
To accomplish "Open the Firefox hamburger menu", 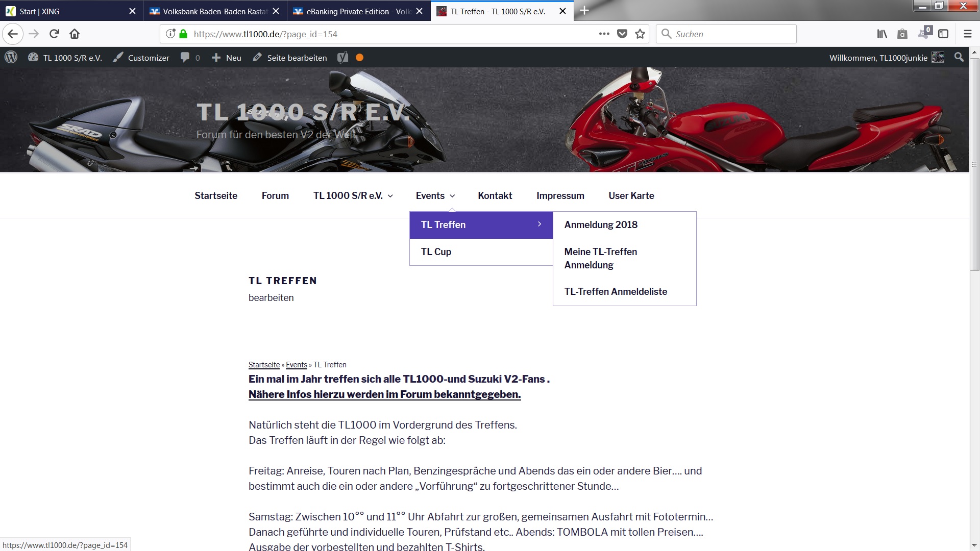I will pos(967,34).
